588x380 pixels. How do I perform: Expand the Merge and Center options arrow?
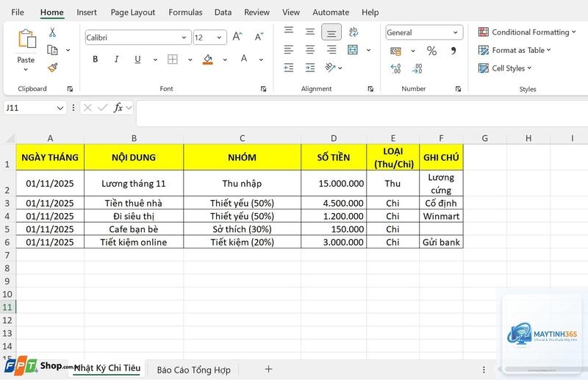(369, 50)
